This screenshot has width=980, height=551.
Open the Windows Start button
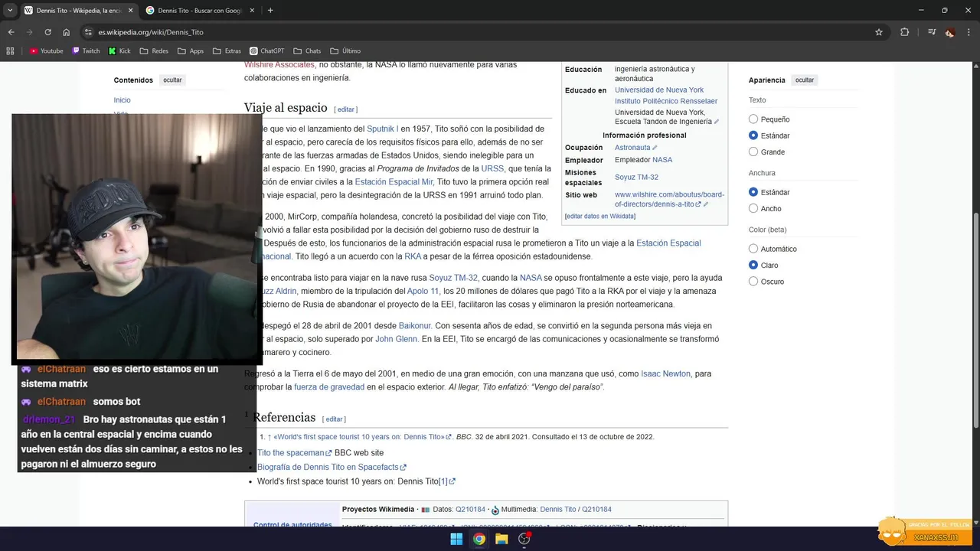[x=456, y=539]
